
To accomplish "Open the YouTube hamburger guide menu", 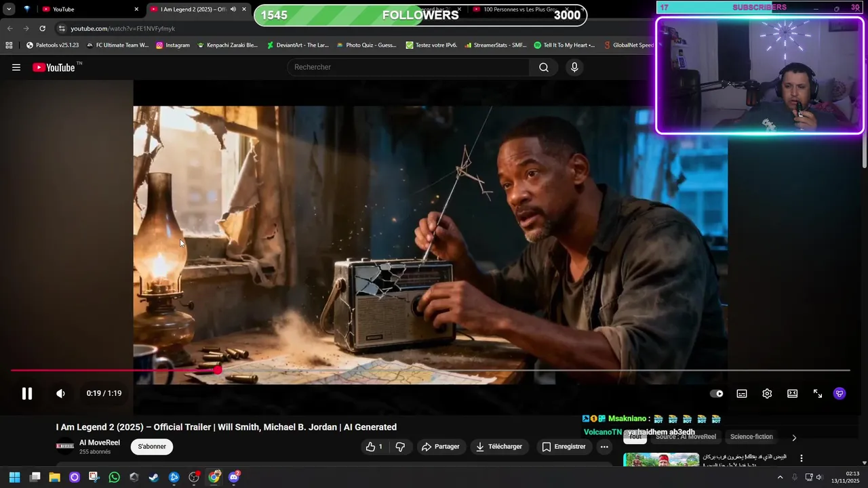I will 16,67.
